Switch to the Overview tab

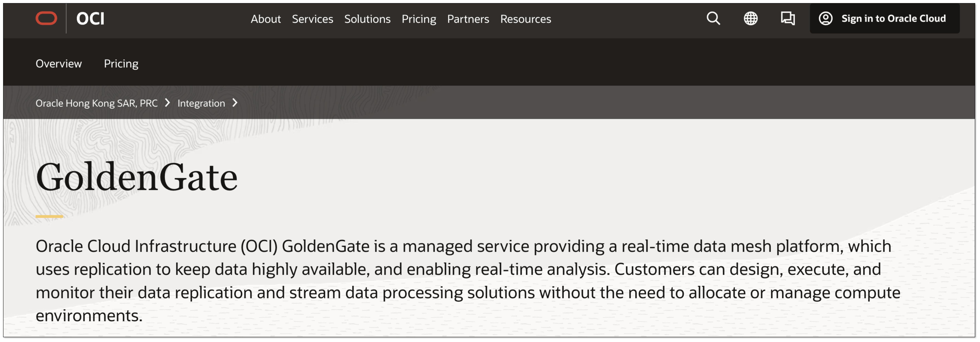pos(59,64)
